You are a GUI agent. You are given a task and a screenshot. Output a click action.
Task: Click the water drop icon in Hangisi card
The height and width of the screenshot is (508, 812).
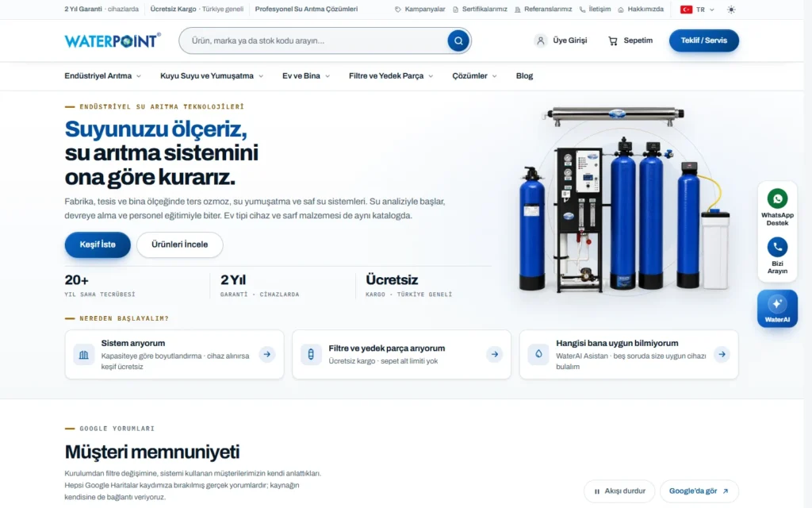538,355
